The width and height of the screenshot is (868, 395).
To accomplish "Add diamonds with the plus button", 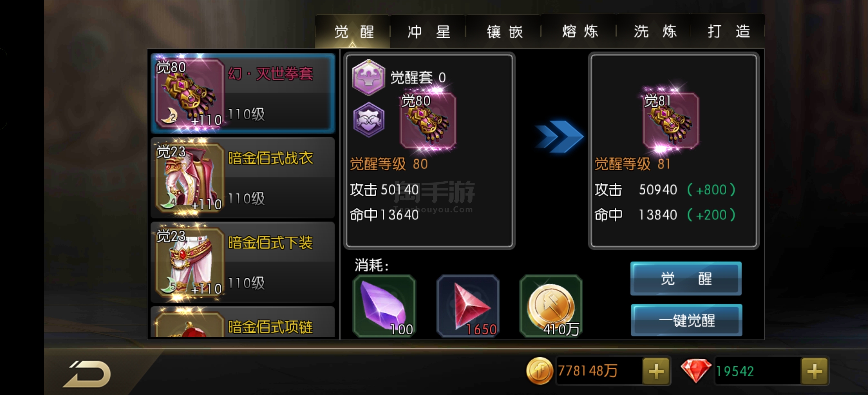I will coord(814,371).
